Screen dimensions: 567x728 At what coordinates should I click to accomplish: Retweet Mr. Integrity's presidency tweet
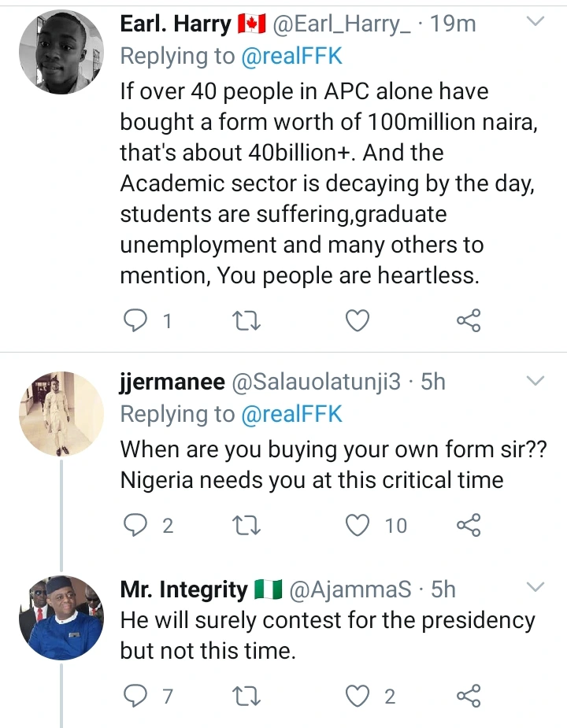click(248, 696)
